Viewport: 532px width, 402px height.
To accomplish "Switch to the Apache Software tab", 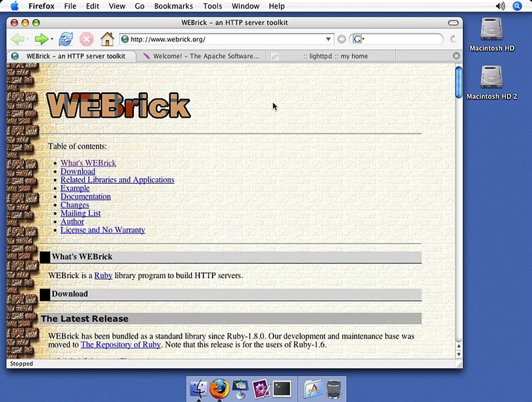I will 201,56.
